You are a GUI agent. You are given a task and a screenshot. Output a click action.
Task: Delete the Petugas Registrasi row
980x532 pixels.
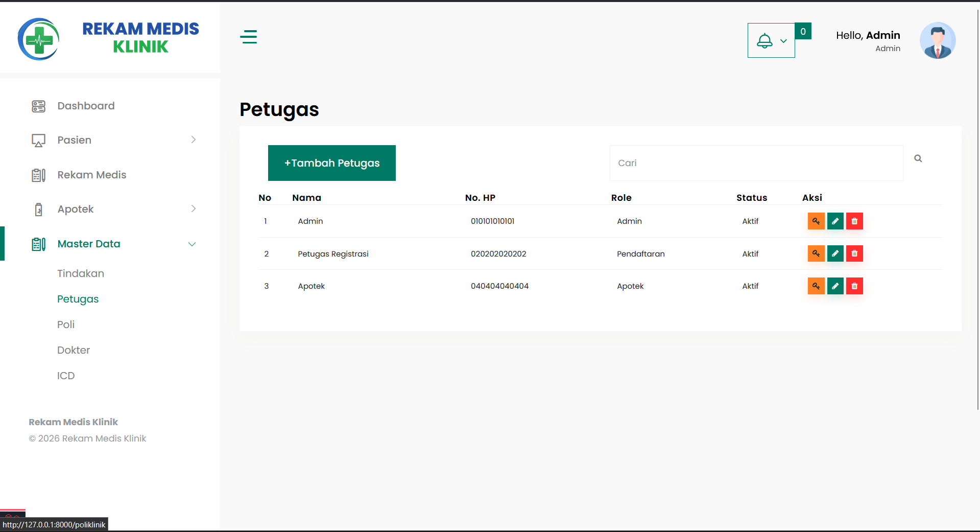854,253
